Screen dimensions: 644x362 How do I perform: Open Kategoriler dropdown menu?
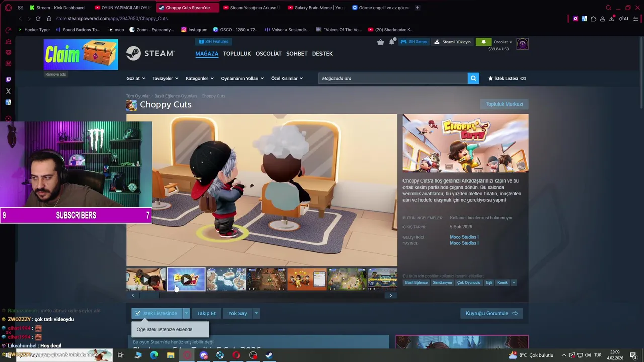click(x=199, y=78)
